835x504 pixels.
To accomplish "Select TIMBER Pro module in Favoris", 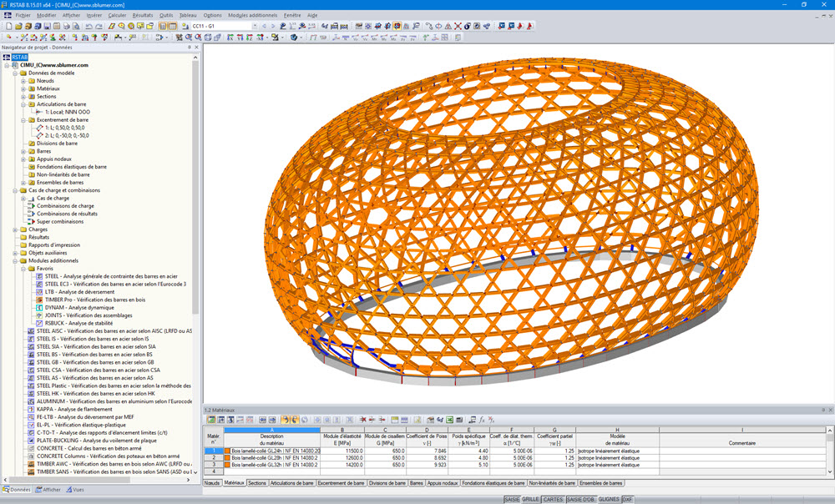I will (x=95, y=300).
